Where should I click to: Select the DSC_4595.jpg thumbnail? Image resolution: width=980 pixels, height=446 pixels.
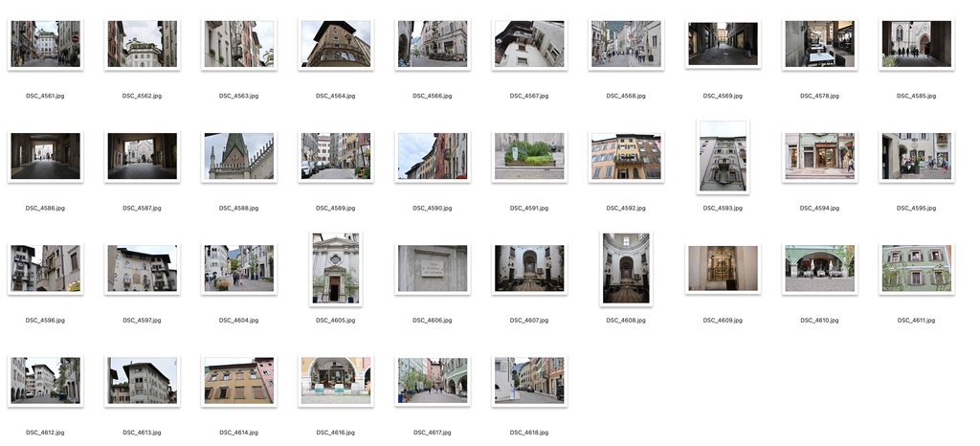(x=917, y=156)
